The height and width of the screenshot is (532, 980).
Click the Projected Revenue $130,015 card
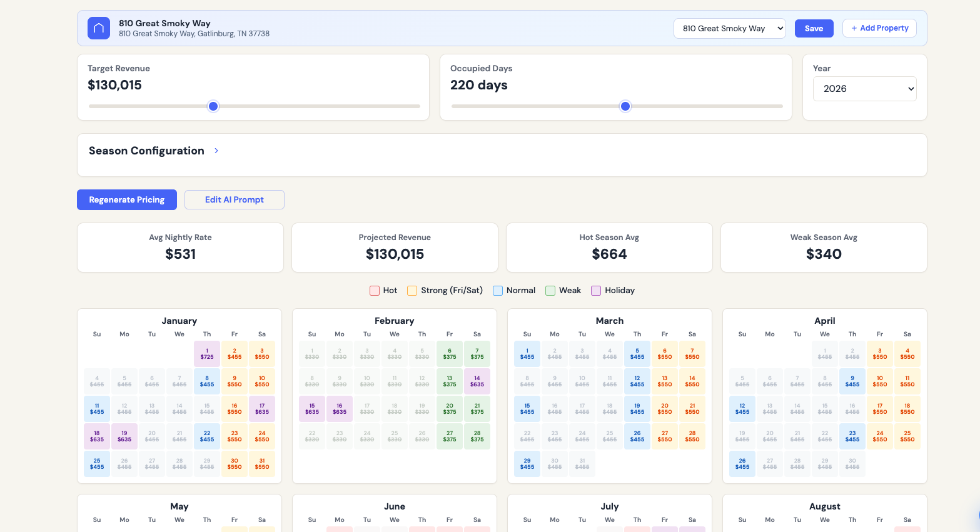[x=395, y=248]
